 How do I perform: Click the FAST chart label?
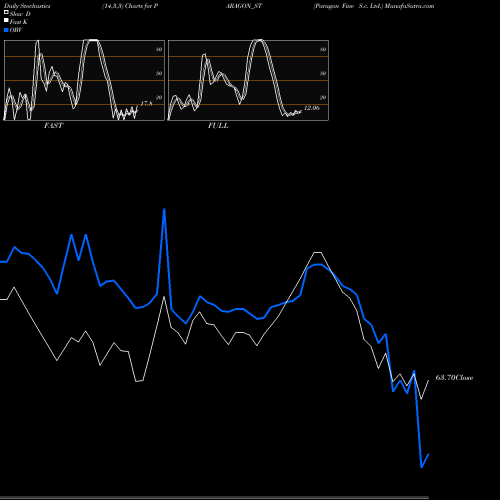pos(53,126)
